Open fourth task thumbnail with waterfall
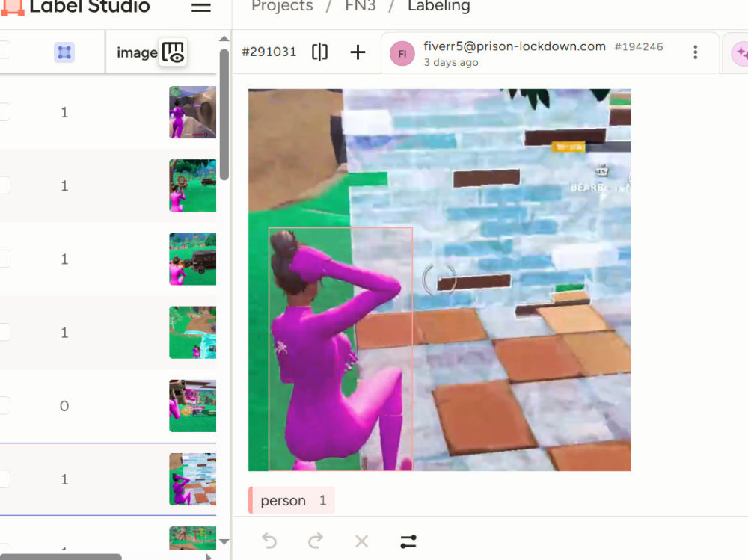 coord(193,333)
